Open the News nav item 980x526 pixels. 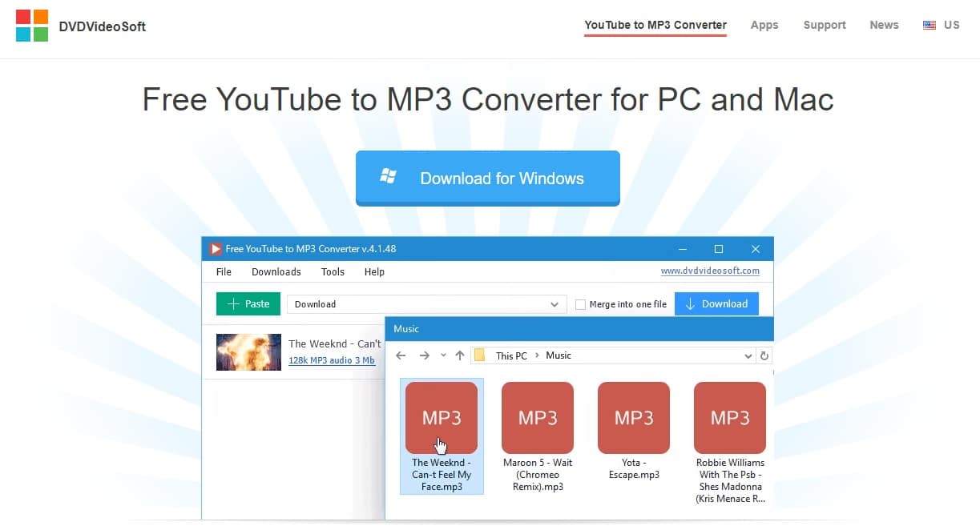884,25
